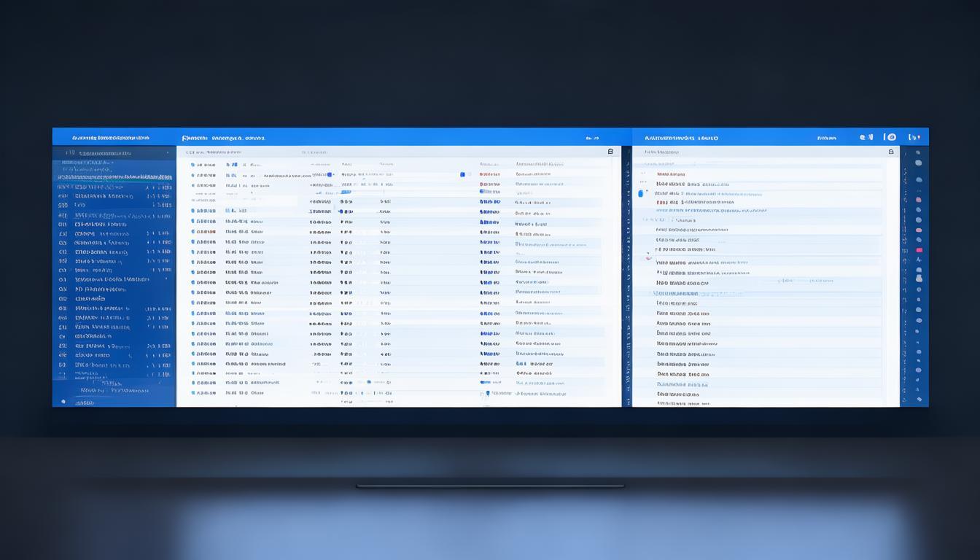This screenshot has height=560, width=980.
Task: Expand the dropdown arrow atop the left sidebar
Action: [167, 153]
